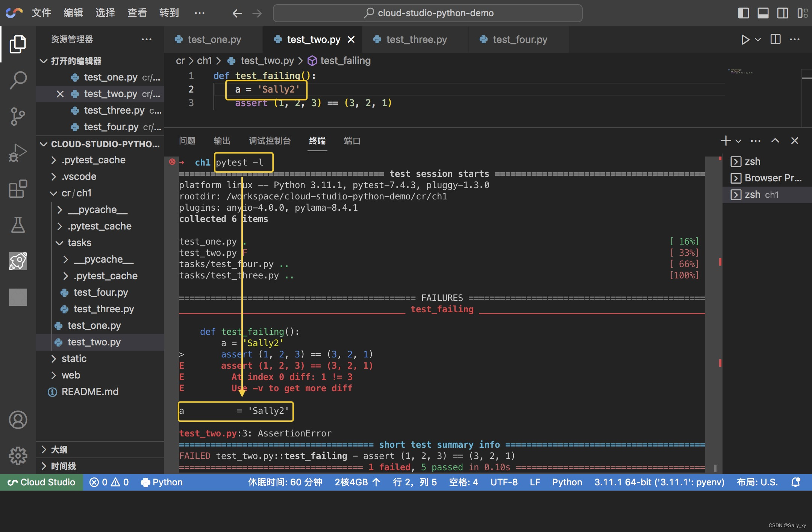Collapse the cr/ch1 folder

coord(100,193)
